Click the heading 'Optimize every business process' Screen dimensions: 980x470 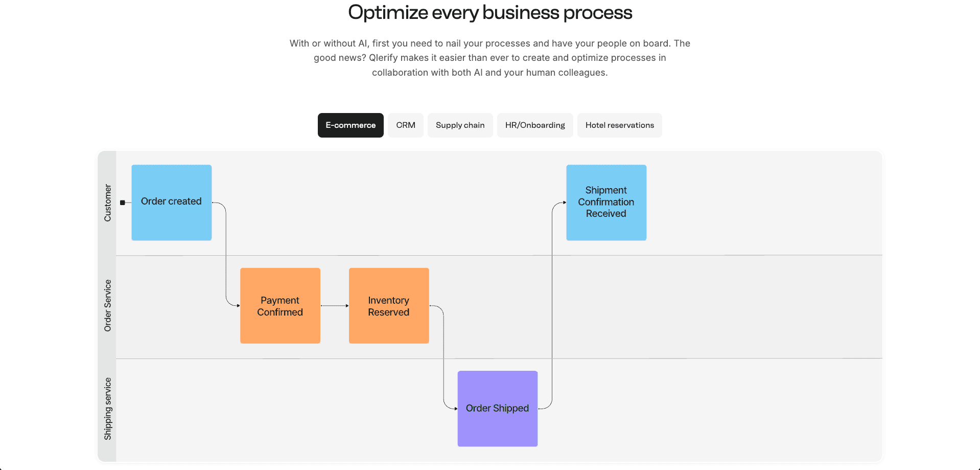pos(489,12)
